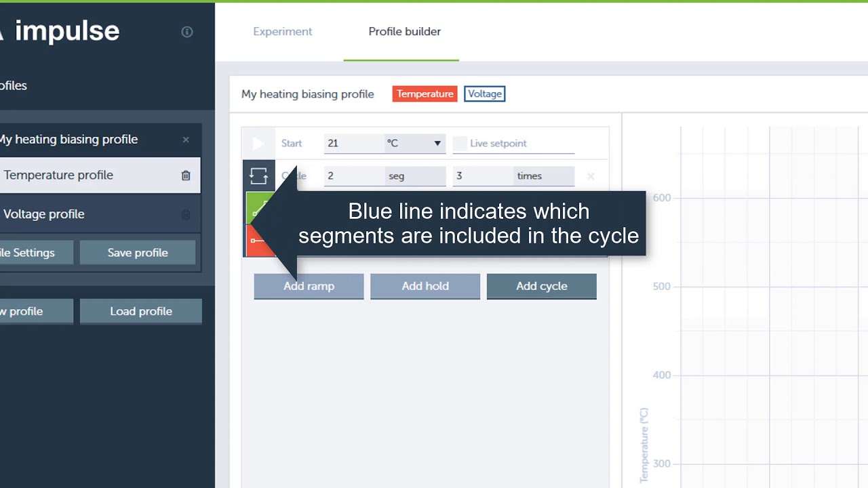The width and height of the screenshot is (868, 488).
Task: Enable the Live setpoint checkbox
Action: coord(460,143)
